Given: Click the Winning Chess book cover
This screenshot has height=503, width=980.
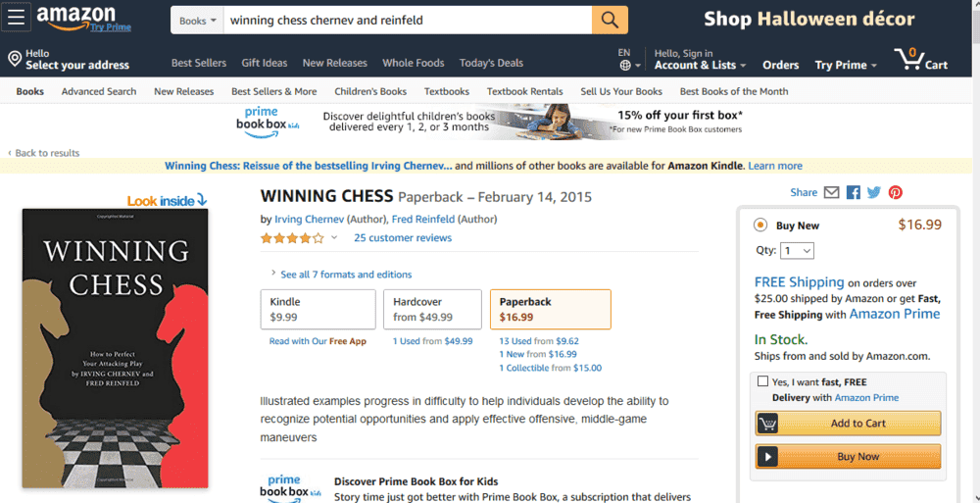Looking at the screenshot, I should (x=115, y=348).
